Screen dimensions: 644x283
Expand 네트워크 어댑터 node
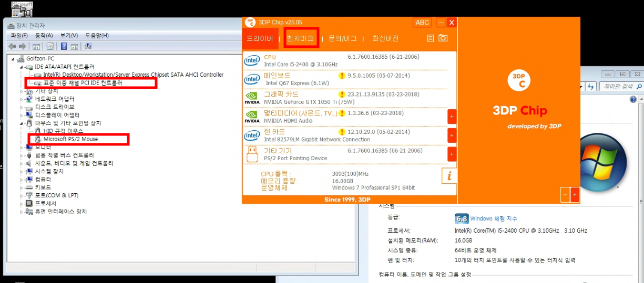[22, 99]
